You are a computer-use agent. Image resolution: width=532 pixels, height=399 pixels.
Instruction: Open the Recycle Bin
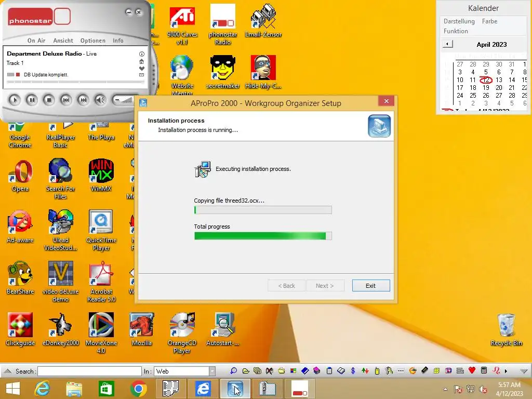(x=506, y=330)
